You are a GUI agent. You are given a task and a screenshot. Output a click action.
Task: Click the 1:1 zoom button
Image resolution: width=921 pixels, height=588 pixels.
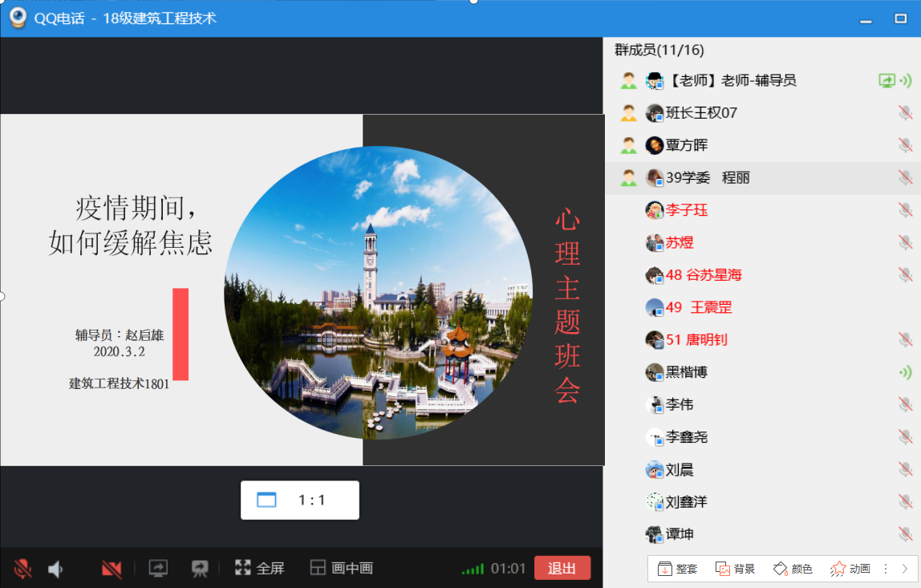coord(300,499)
